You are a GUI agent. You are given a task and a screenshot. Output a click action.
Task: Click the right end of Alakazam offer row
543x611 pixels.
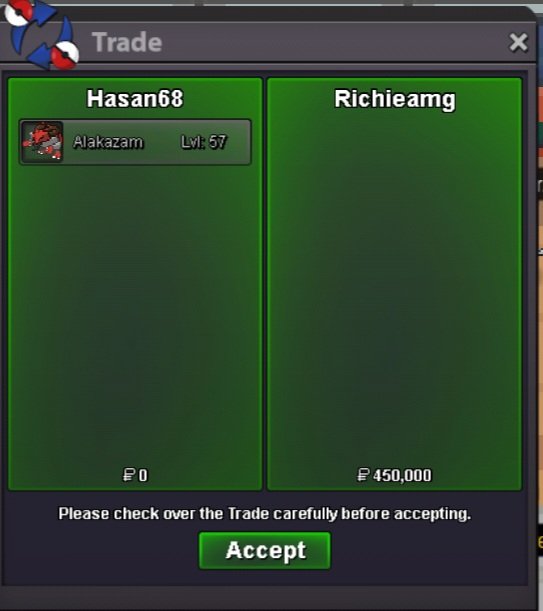(x=240, y=142)
